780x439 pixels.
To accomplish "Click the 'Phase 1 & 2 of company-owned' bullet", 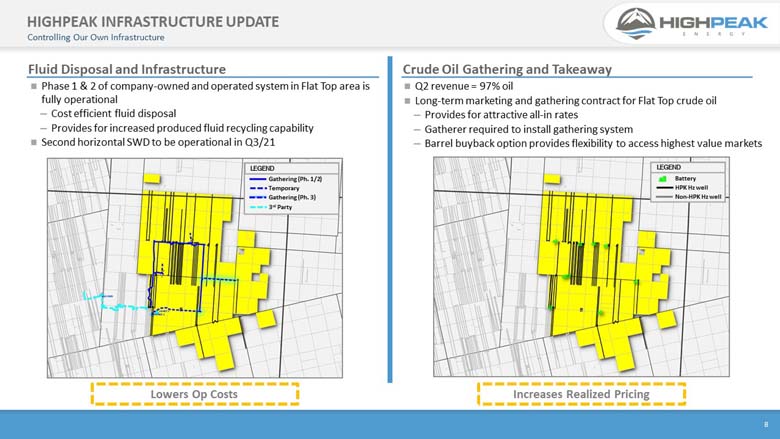I will tap(205, 92).
